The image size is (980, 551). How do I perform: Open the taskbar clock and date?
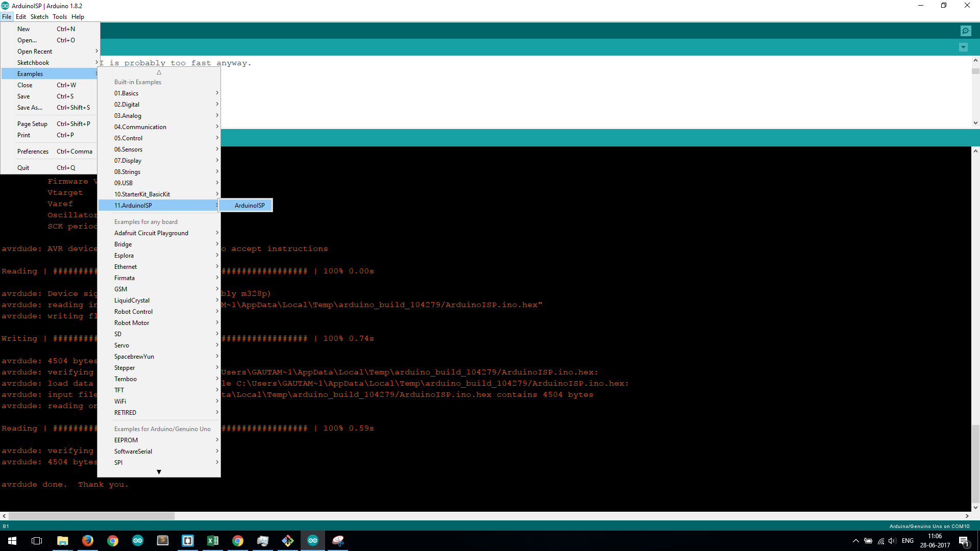(935, 541)
